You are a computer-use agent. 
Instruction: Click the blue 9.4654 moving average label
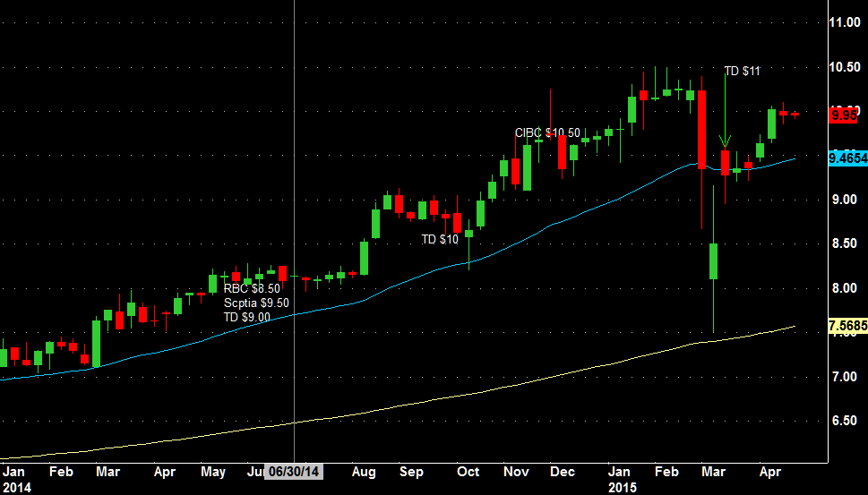848,158
